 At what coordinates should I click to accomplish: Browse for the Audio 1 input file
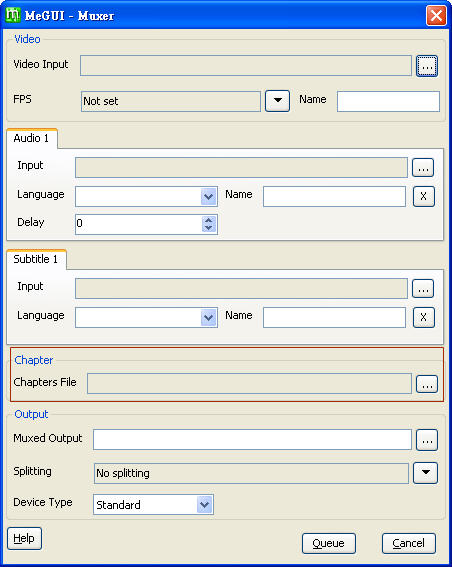click(423, 167)
